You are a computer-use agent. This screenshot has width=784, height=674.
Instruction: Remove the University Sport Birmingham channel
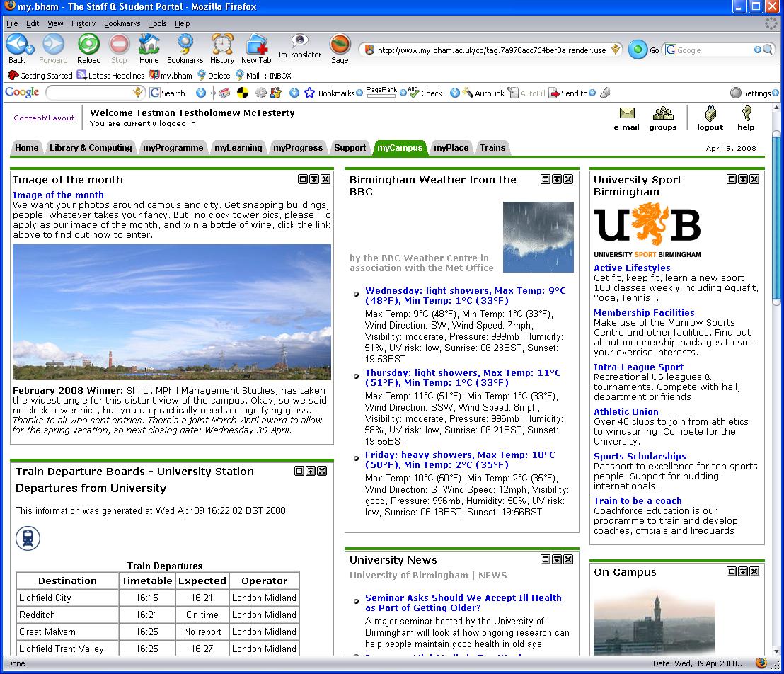[x=754, y=179]
